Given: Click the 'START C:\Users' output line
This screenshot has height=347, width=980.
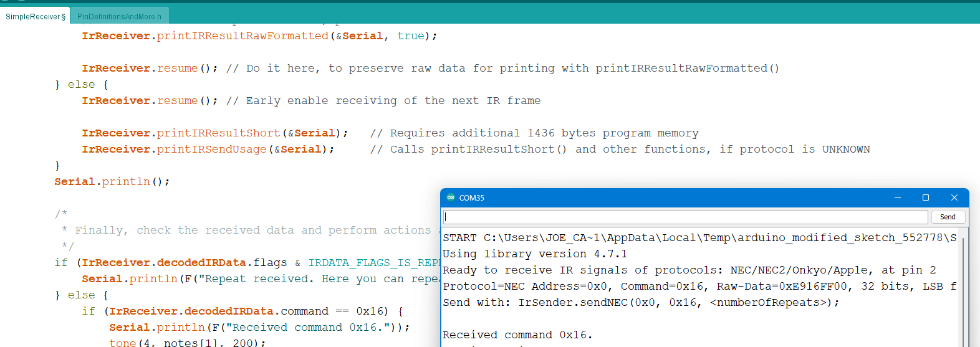Looking at the screenshot, I should tap(699, 237).
